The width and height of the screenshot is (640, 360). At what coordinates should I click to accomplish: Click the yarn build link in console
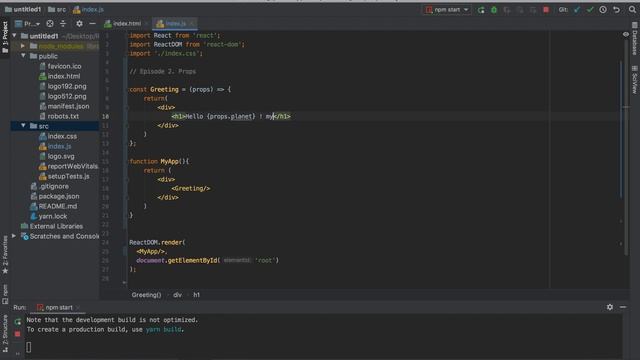click(164, 329)
